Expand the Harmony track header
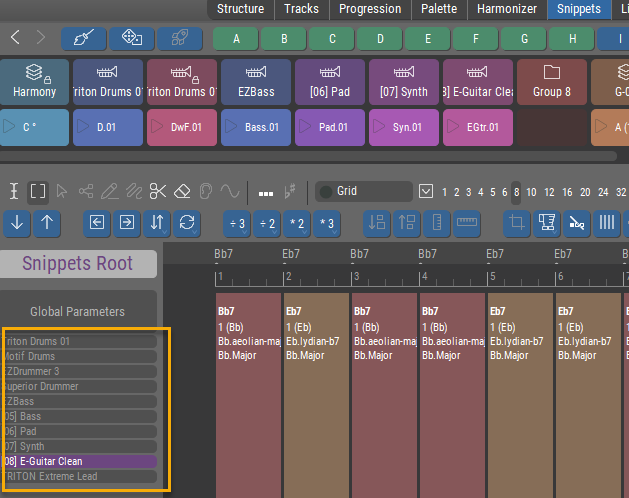 coord(34,80)
